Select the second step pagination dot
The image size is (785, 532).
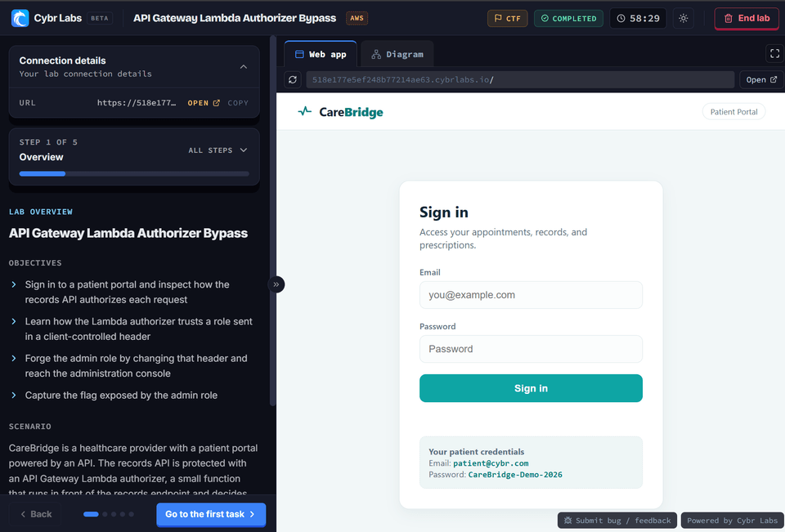[105, 514]
